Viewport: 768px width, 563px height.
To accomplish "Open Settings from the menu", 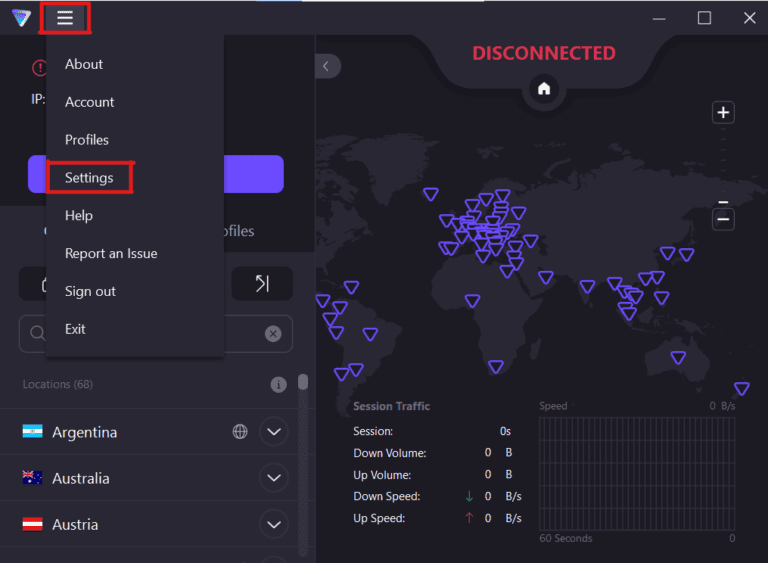I will 89,178.
